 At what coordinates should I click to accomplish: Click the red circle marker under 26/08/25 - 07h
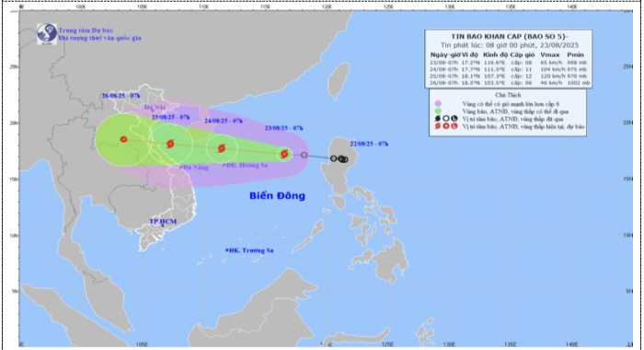123,139
